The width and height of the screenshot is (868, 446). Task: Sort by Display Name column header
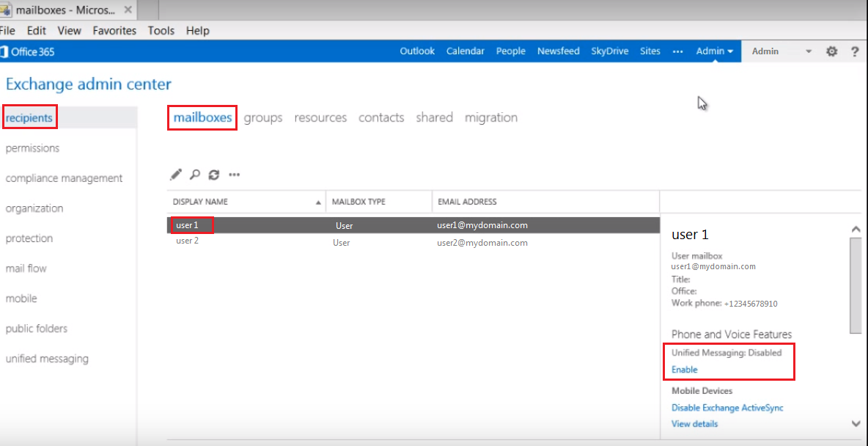tap(246, 202)
